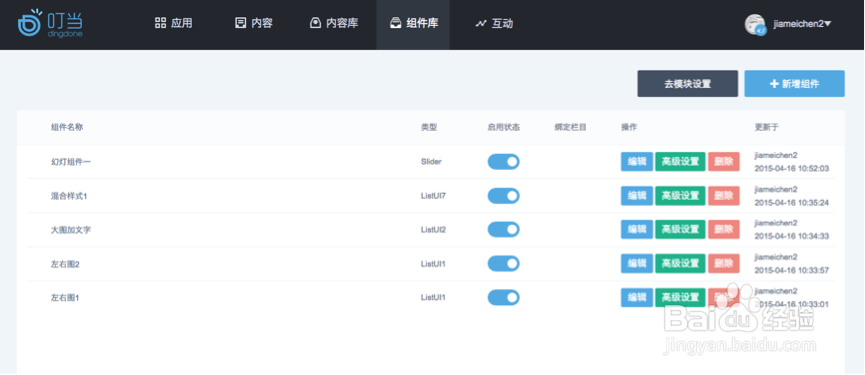The image size is (865, 375).
Task: Click the 操作 column header
Action: (629, 127)
